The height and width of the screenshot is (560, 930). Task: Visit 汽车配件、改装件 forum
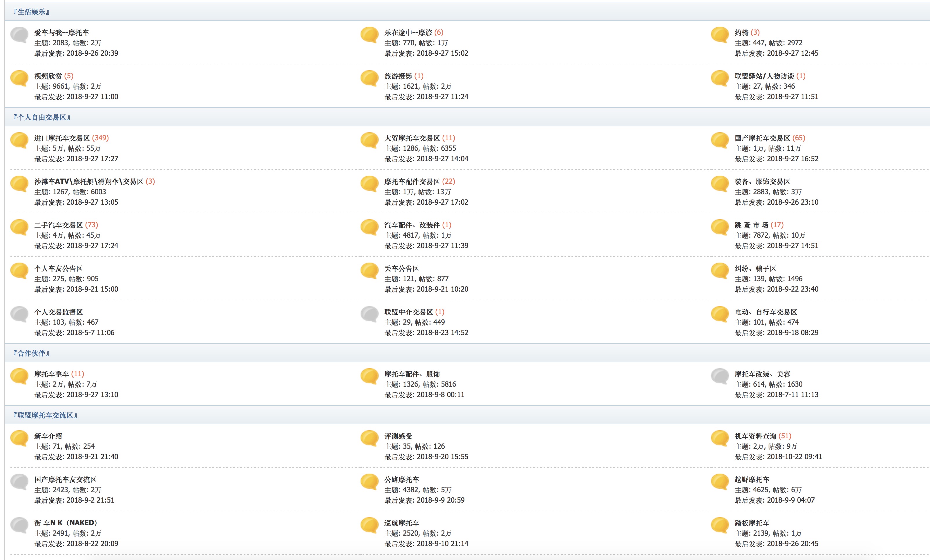click(x=412, y=225)
